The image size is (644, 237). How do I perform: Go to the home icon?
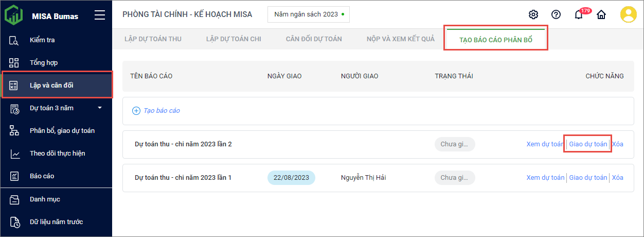tap(601, 14)
